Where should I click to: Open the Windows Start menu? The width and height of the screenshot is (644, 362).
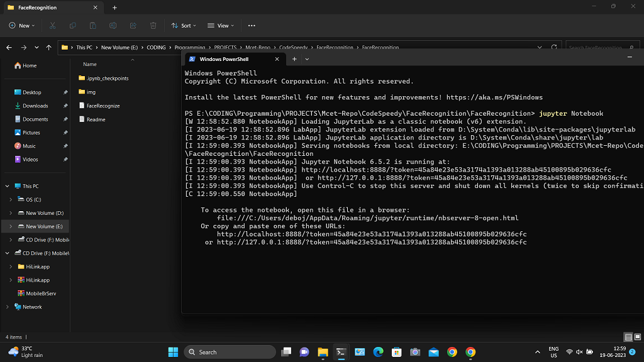point(174,352)
